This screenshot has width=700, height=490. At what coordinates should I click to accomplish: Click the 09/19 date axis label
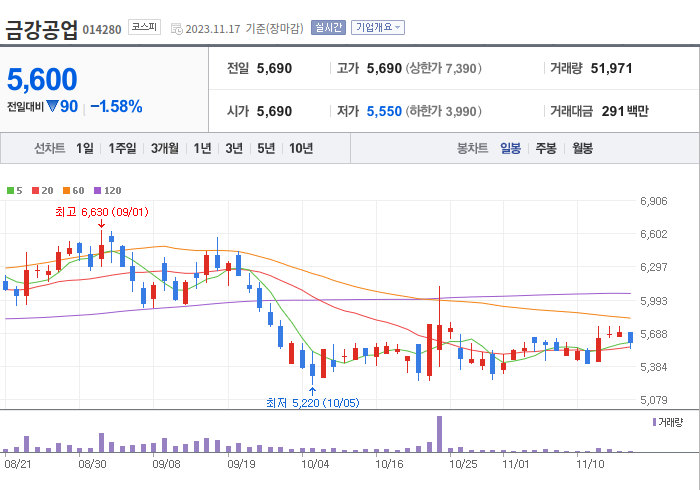click(241, 464)
